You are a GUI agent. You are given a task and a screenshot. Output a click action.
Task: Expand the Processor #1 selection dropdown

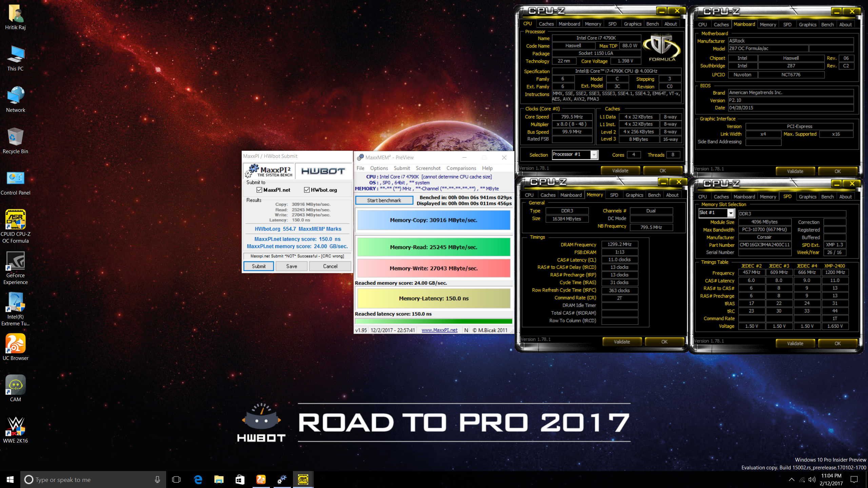[594, 155]
